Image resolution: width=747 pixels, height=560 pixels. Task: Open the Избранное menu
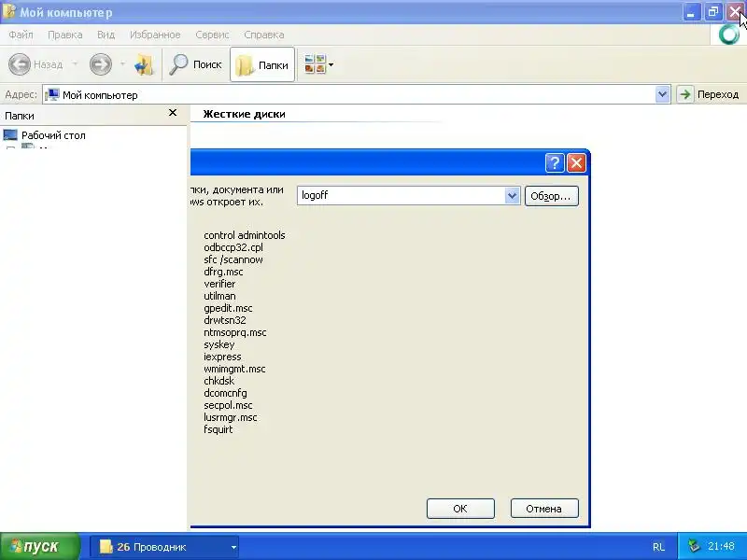pos(155,35)
